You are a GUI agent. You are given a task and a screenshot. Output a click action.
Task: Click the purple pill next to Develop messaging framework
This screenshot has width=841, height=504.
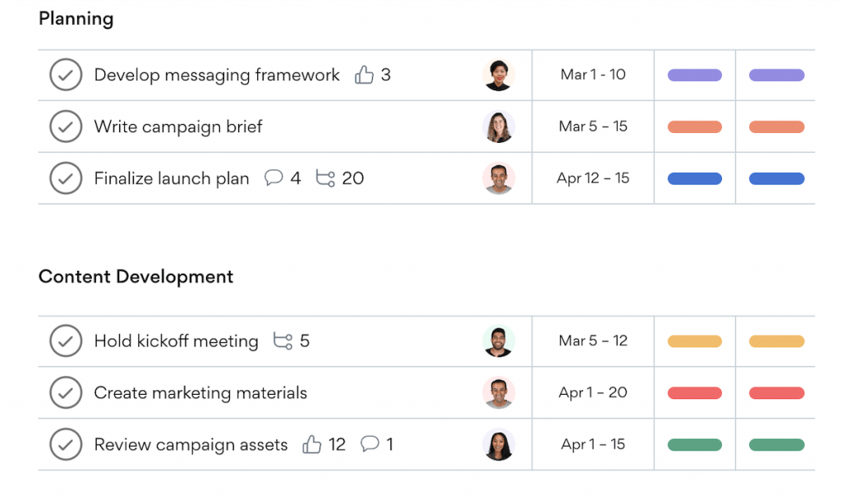[694, 75]
